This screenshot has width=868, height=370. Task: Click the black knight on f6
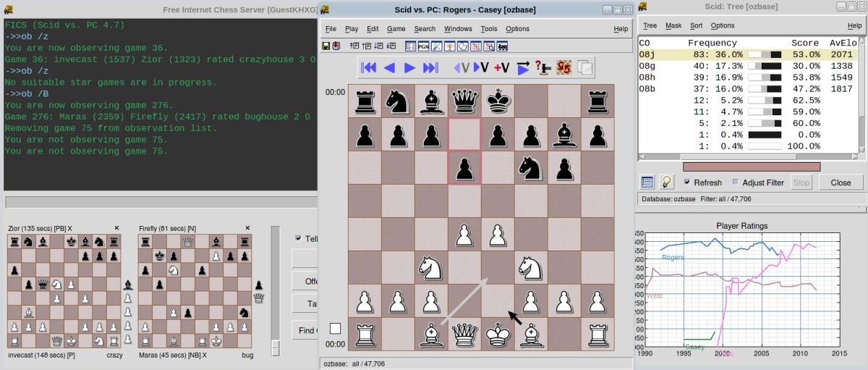[531, 168]
